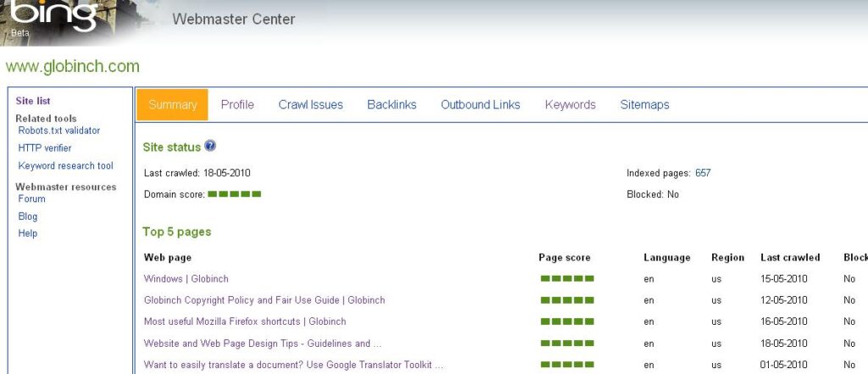Open the Outbound Links tab
868x374 pixels.
(481, 104)
